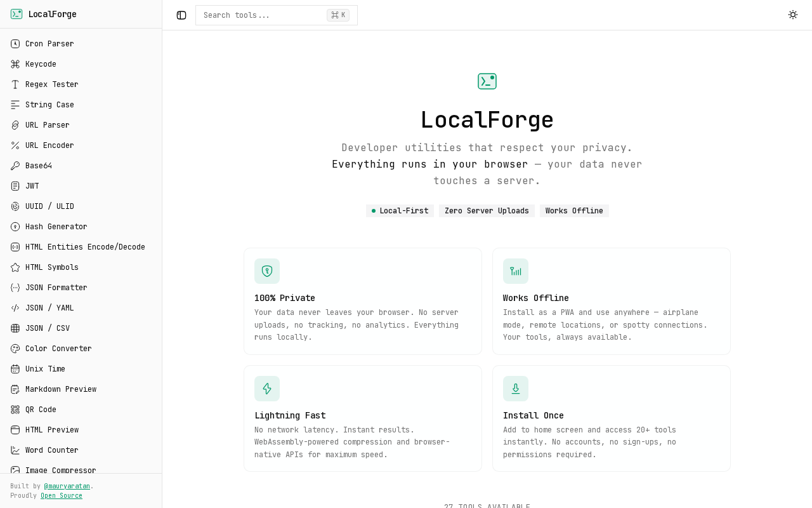Open the Markdown Preview tool
The image size is (812, 508).
pos(60,389)
